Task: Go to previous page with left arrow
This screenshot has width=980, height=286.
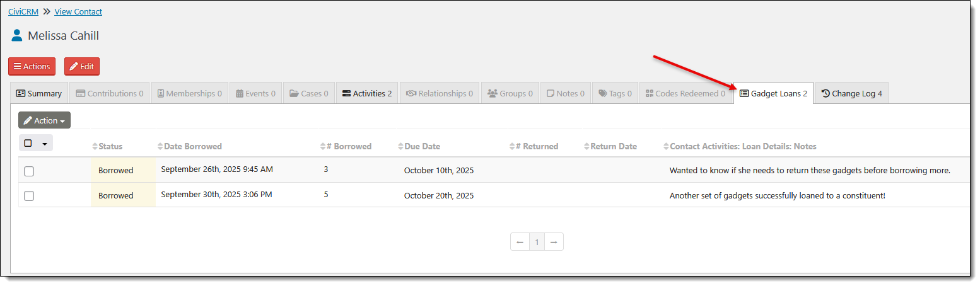Action: [x=520, y=242]
